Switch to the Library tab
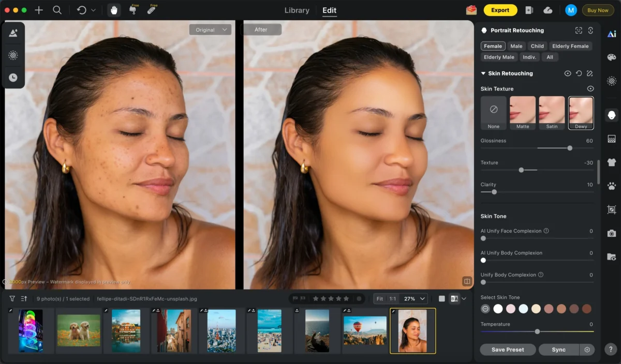This screenshot has width=621, height=364. click(297, 10)
